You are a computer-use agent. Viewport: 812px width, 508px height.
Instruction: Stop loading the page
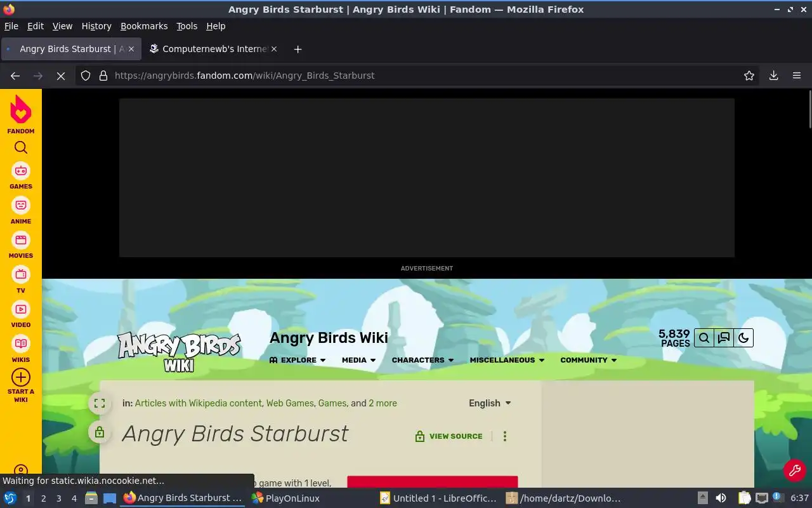[61, 76]
